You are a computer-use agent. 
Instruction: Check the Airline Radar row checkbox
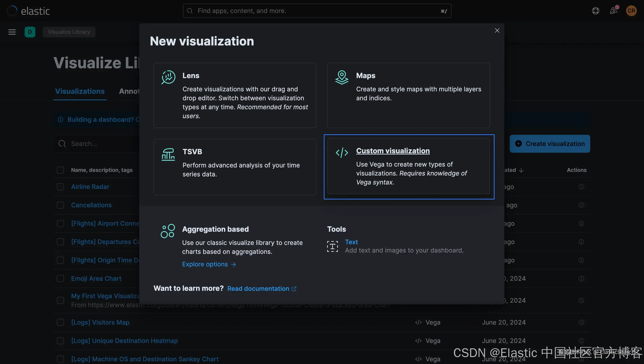coord(60,187)
